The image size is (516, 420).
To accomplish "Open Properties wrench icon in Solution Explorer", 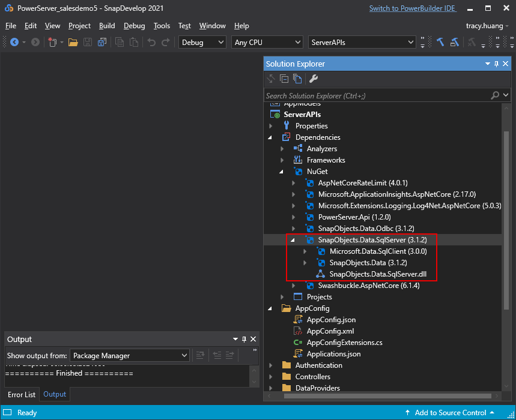I will (x=314, y=79).
